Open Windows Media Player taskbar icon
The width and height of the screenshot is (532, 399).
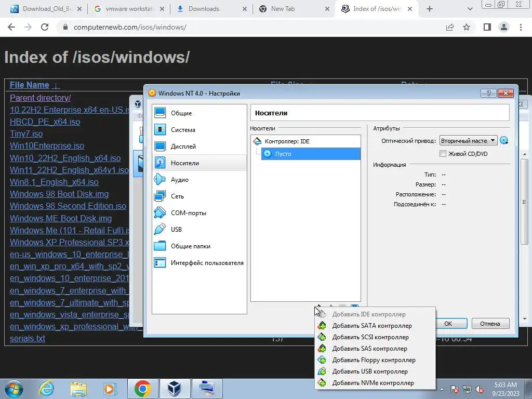tap(109, 389)
